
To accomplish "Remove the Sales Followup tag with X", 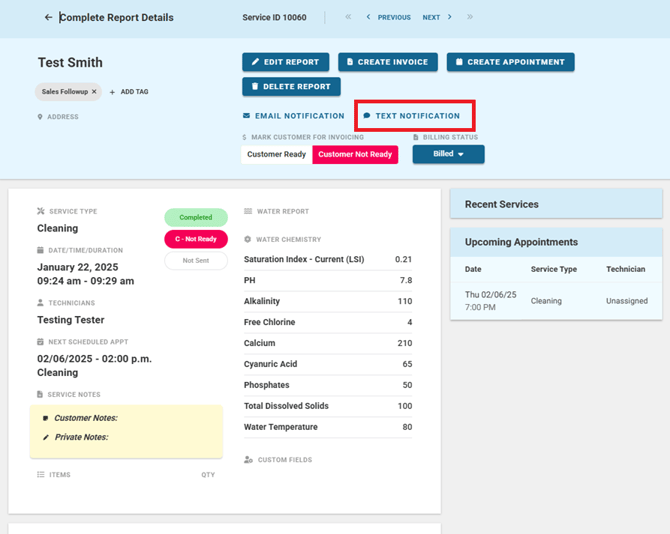I will (94, 91).
